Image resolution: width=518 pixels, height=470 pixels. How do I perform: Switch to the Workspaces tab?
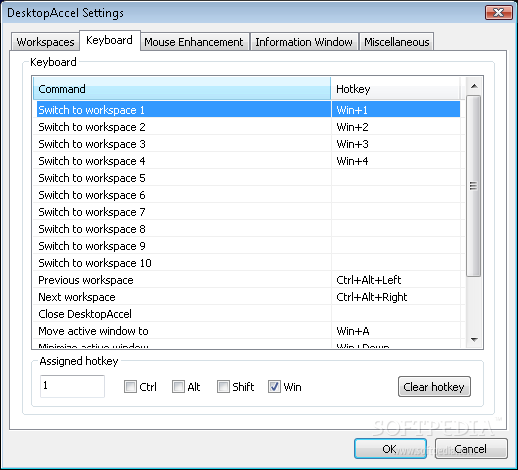coord(45,42)
